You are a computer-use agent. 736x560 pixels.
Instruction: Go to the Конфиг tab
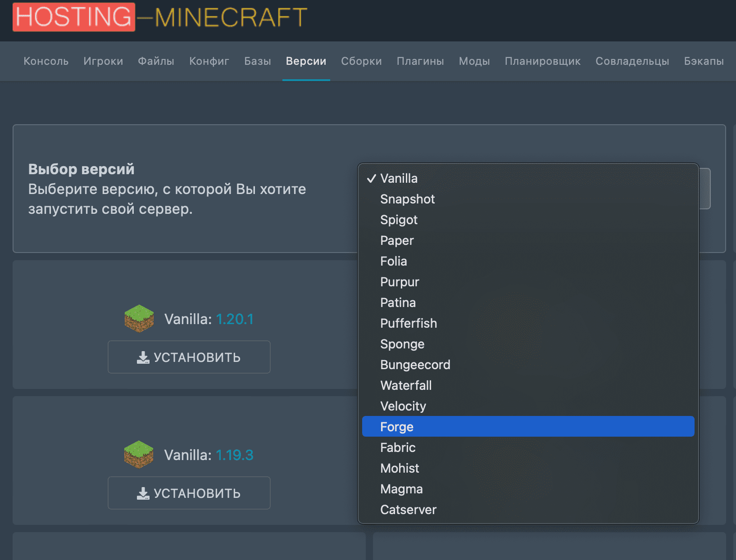pyautogui.click(x=209, y=61)
